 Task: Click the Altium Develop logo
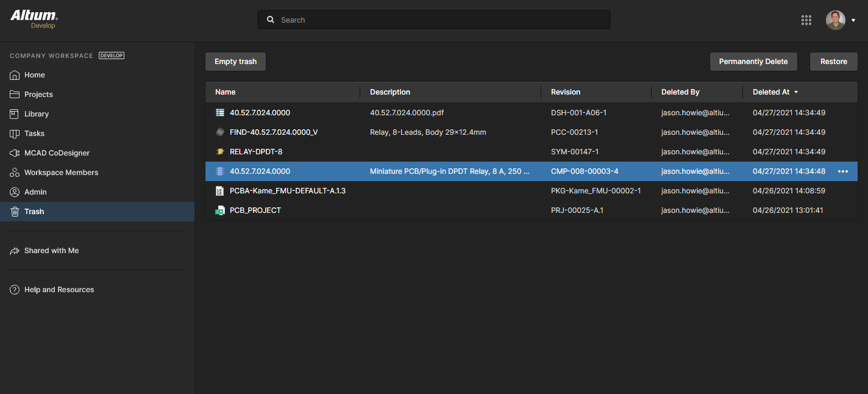(x=34, y=19)
